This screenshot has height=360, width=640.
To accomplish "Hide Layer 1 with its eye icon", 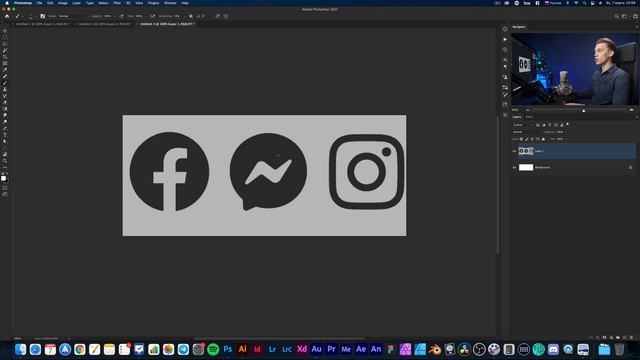I will tap(514, 151).
